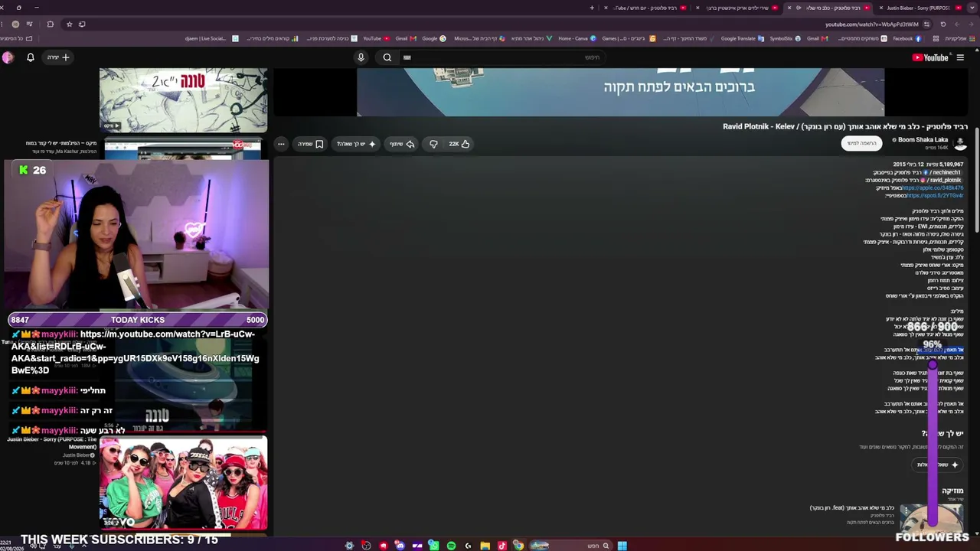Open the share dialog for the video

click(402, 144)
